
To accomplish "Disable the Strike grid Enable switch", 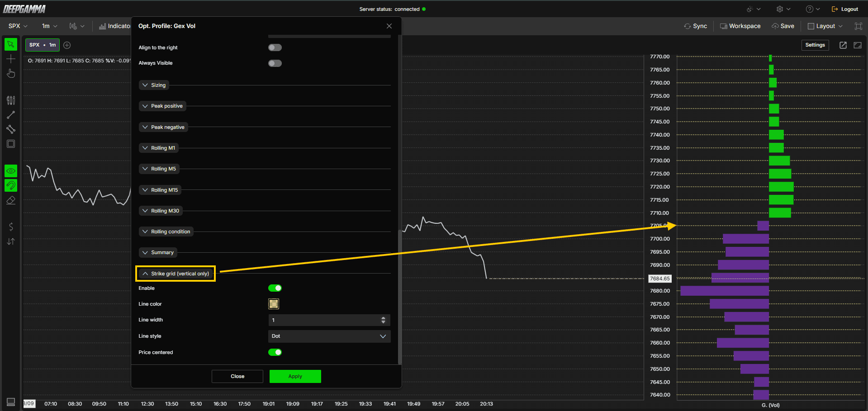I will tap(275, 288).
